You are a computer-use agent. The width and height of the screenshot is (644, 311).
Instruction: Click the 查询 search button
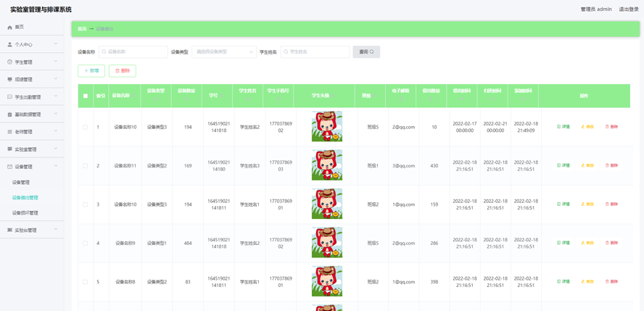[366, 52]
